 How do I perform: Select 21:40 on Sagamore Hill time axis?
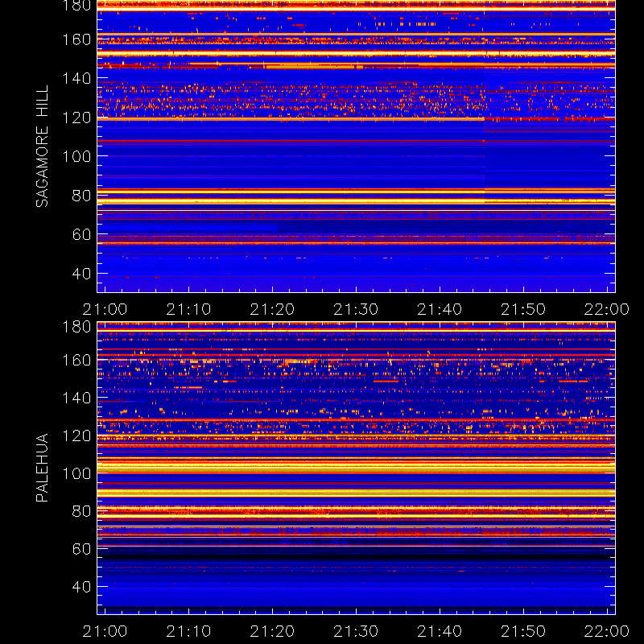pos(440,309)
